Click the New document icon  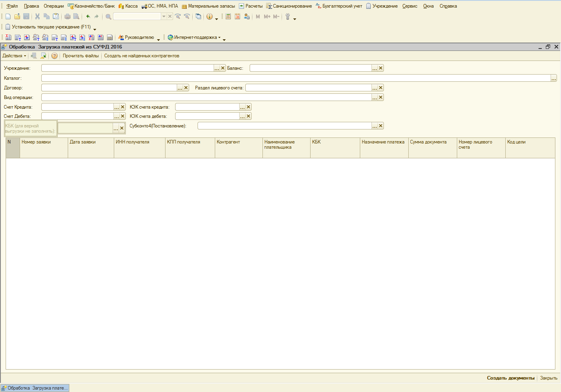click(8, 16)
